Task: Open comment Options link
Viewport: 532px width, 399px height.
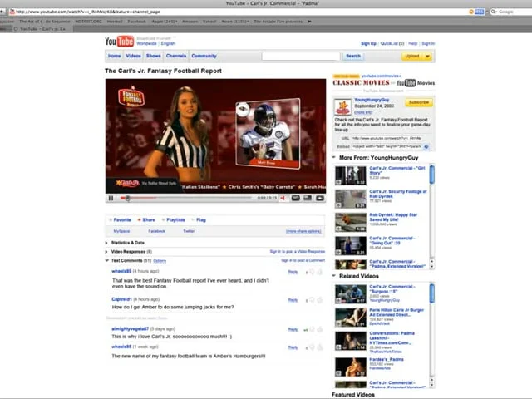Action: pos(160,261)
